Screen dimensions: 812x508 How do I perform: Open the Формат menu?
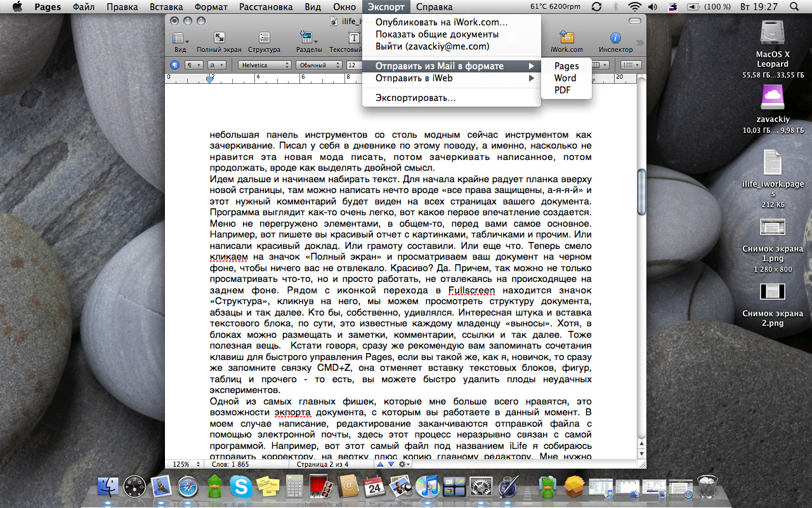pyautogui.click(x=211, y=7)
